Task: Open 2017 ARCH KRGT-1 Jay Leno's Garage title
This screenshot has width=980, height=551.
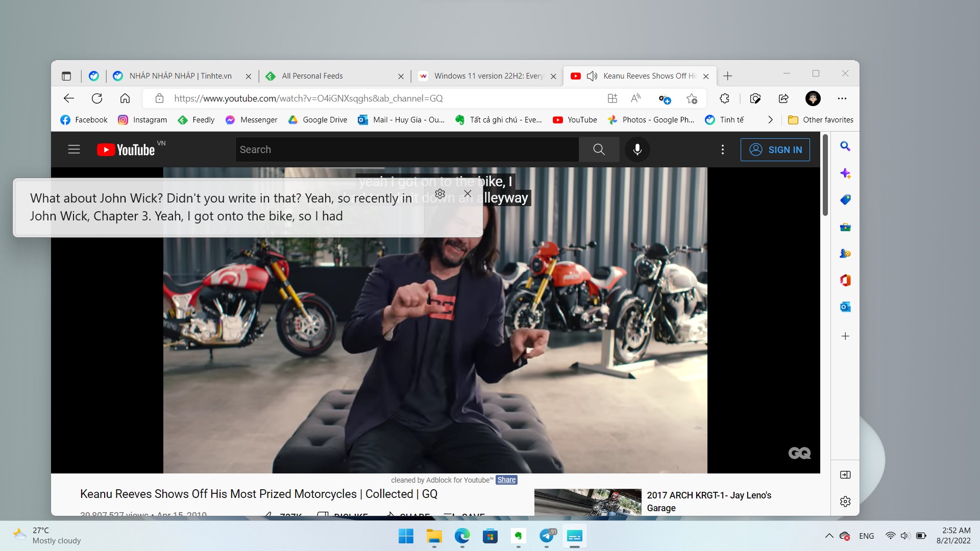Action: pyautogui.click(x=709, y=502)
